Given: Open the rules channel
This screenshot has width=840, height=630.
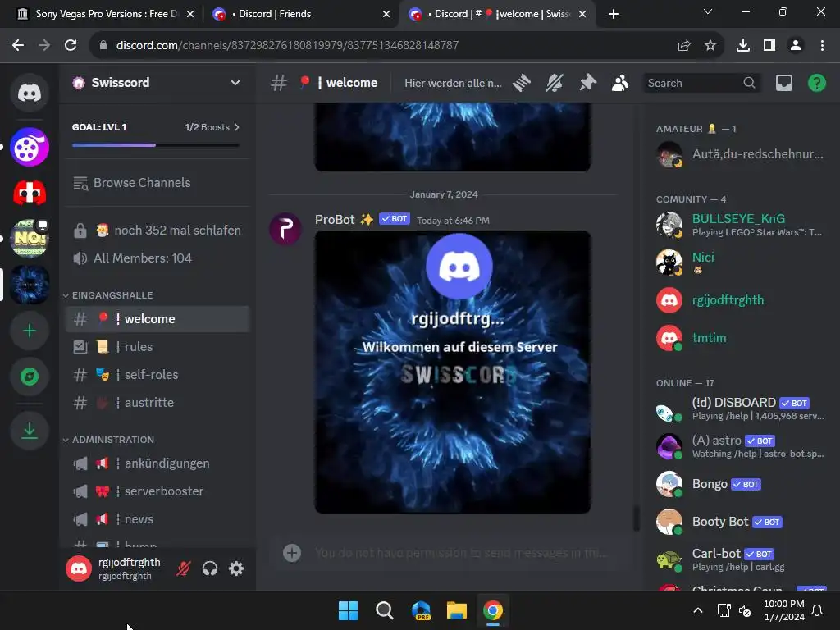Looking at the screenshot, I should [x=157, y=347].
